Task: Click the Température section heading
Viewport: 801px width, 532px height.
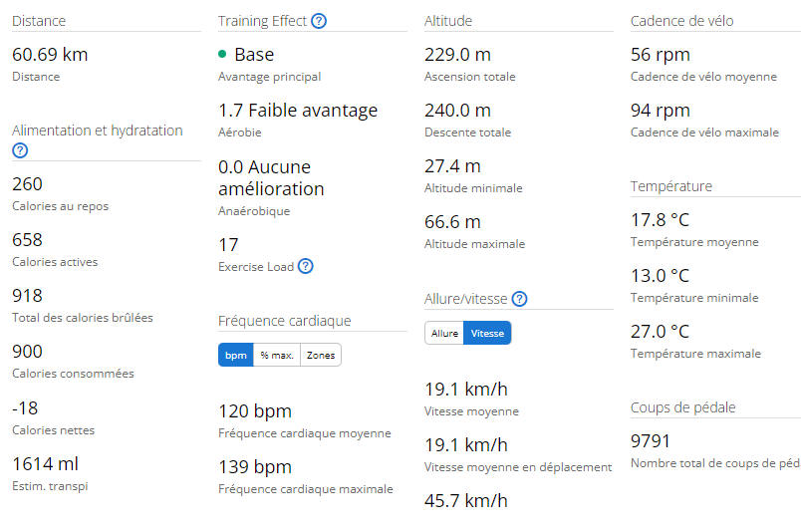Action: [671, 186]
